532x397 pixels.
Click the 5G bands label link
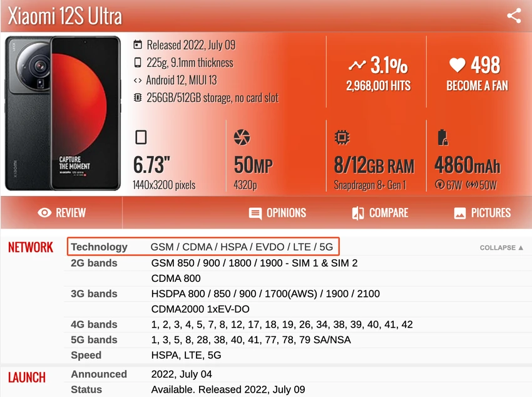point(94,339)
